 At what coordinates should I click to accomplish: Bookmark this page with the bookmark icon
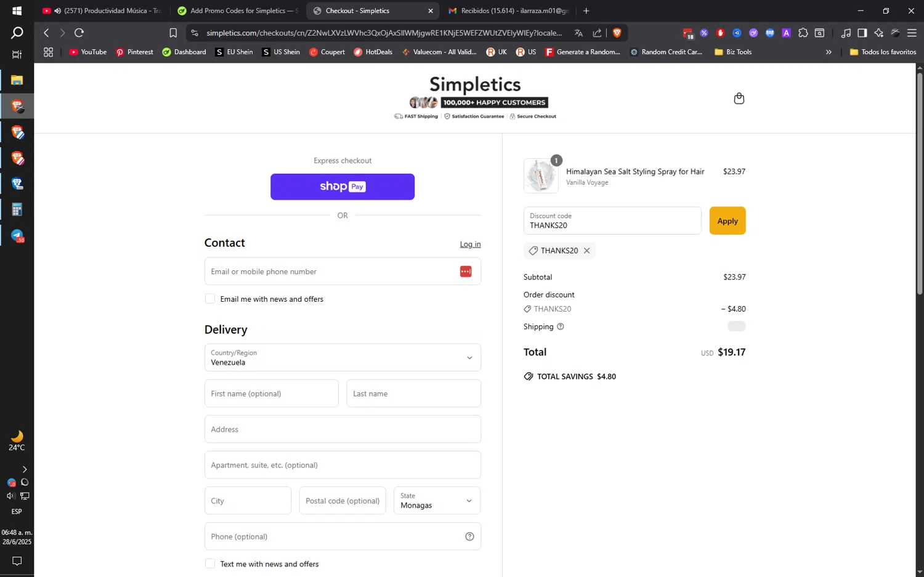point(173,33)
